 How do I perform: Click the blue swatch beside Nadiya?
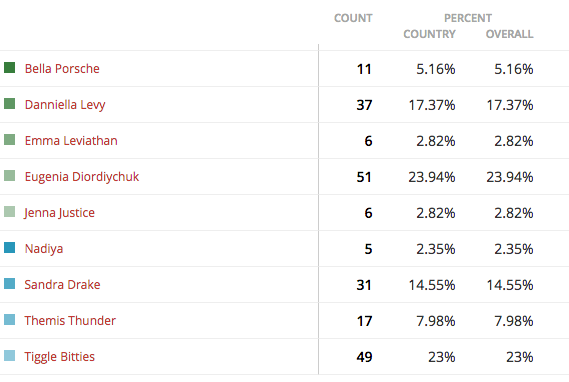point(9,247)
